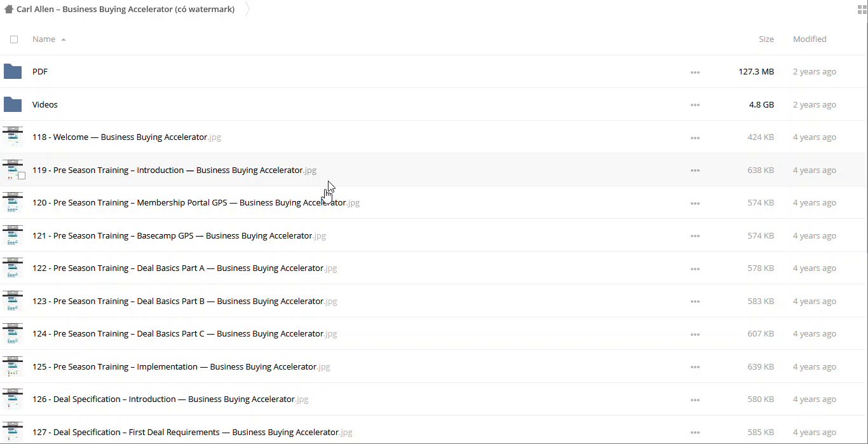Click the 585 KB size value
This screenshot has height=444, width=868.
(x=761, y=432)
